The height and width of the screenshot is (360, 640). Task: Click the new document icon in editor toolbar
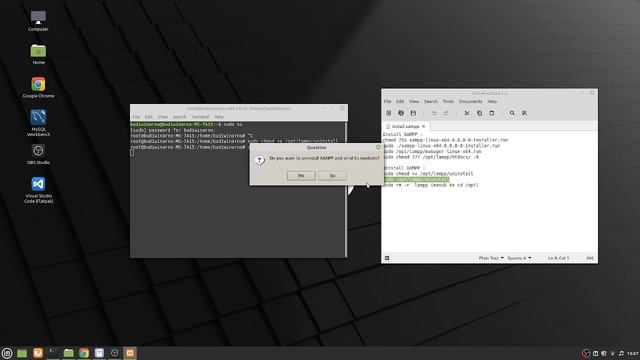point(389,113)
